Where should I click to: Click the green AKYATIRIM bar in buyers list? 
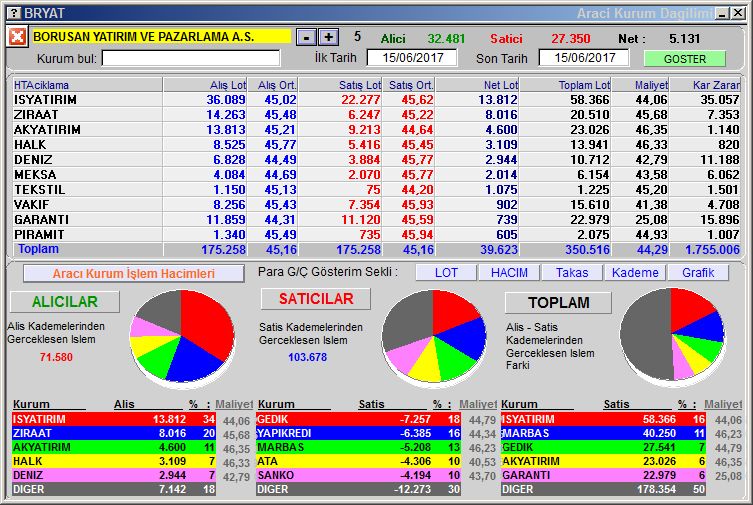[114, 447]
